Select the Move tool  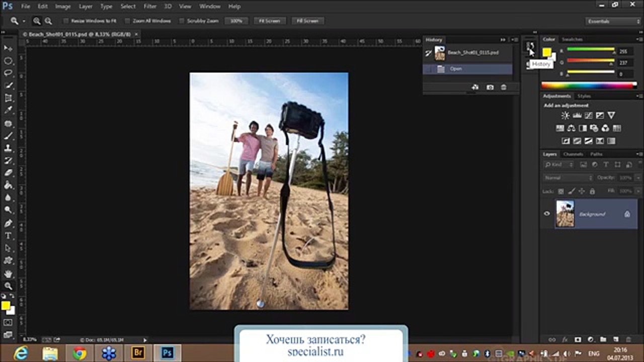8,48
